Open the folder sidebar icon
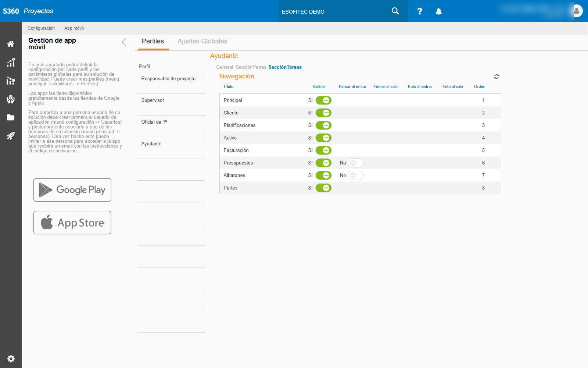The width and height of the screenshot is (588, 368). click(11, 117)
